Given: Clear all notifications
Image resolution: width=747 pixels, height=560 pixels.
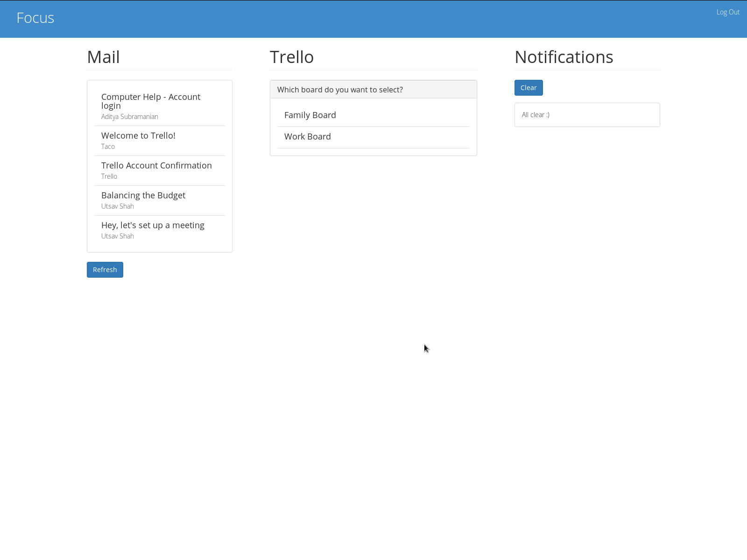Looking at the screenshot, I should (x=529, y=88).
